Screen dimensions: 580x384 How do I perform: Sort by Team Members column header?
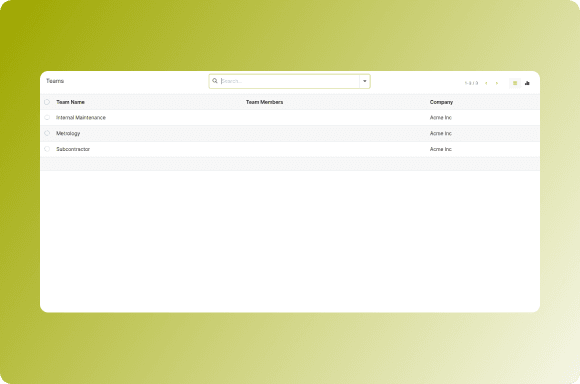[264, 102]
